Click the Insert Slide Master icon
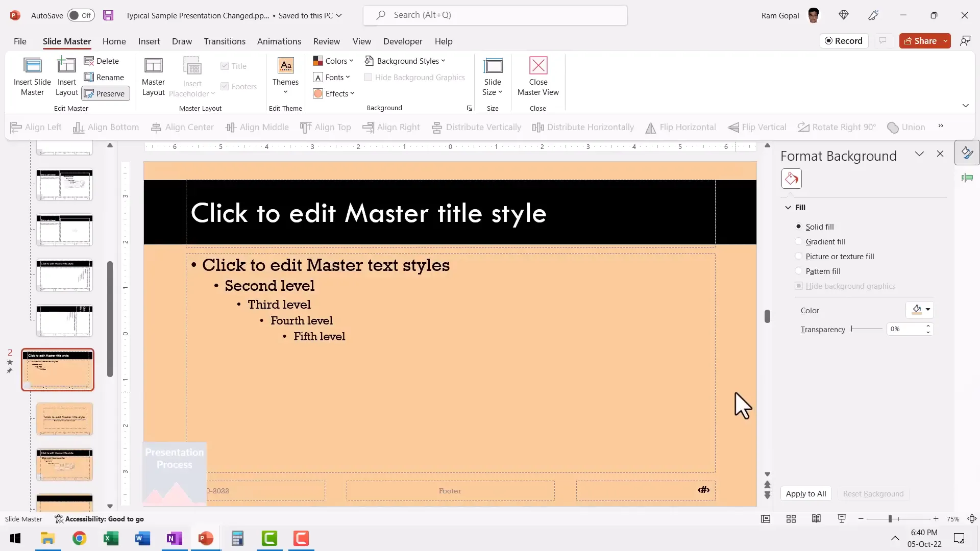 pos(32,77)
